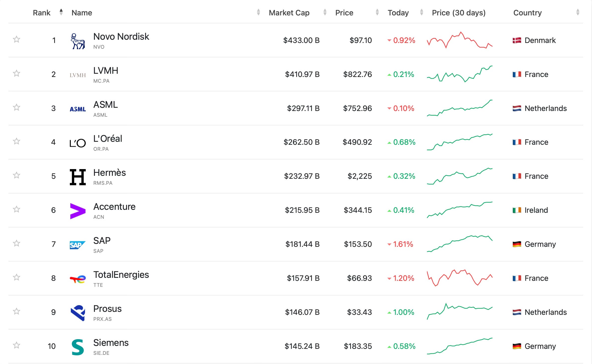Open the ASML company name link
This screenshot has height=364, width=592.
click(105, 105)
